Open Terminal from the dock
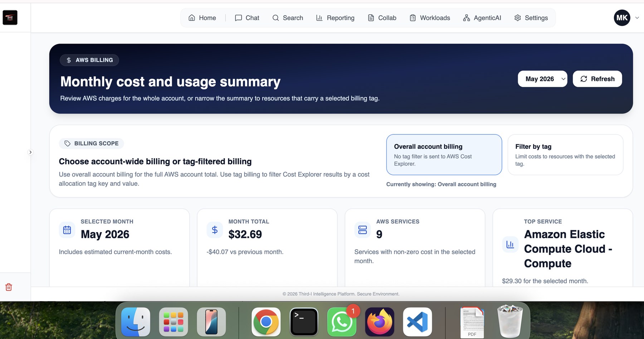The image size is (644, 339). [304, 322]
